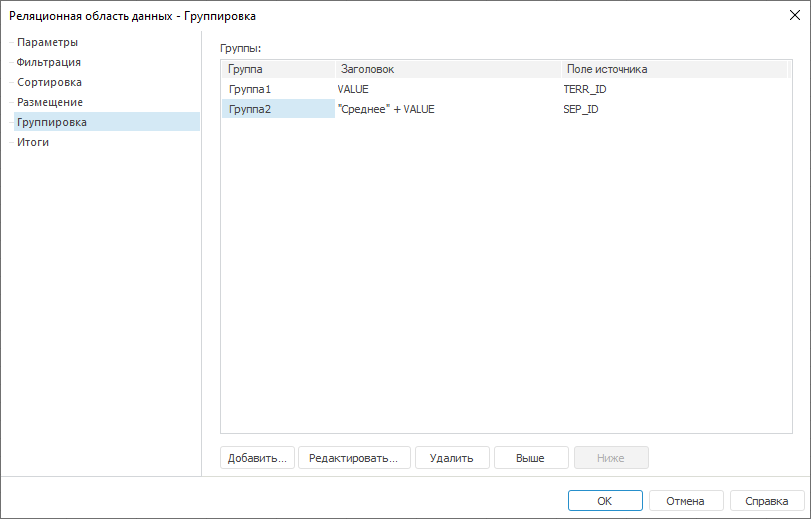This screenshot has width=811, height=519.
Task: Select Группировка in the side list
Action: [52, 122]
